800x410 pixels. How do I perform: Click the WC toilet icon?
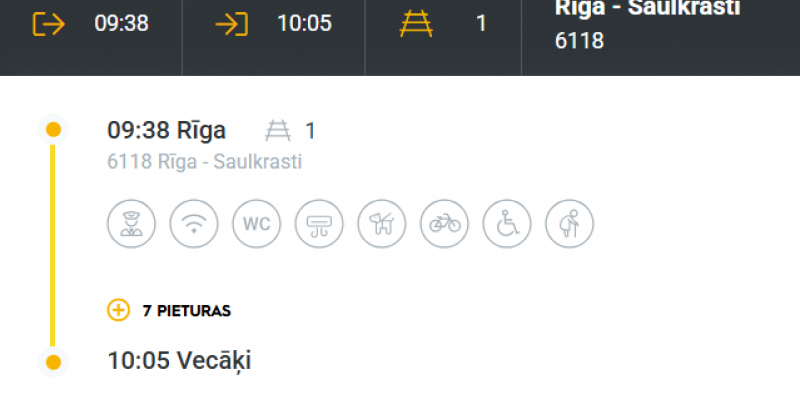tap(257, 224)
